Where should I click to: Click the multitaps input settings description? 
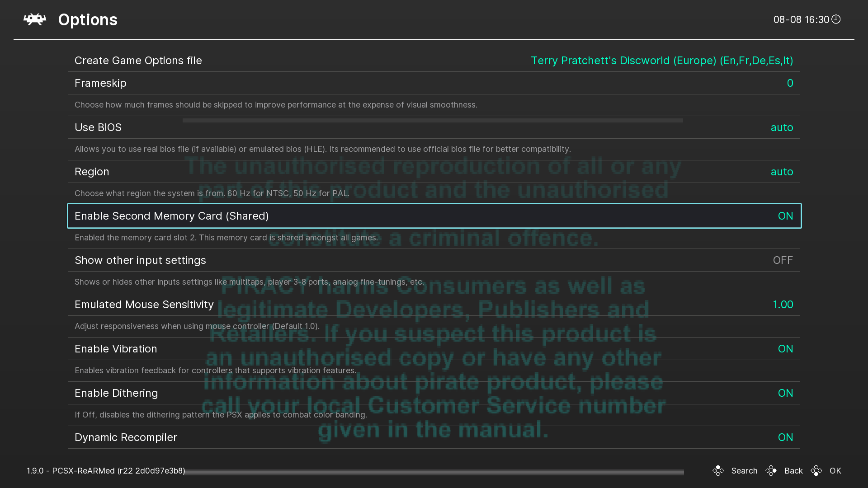coord(250,282)
